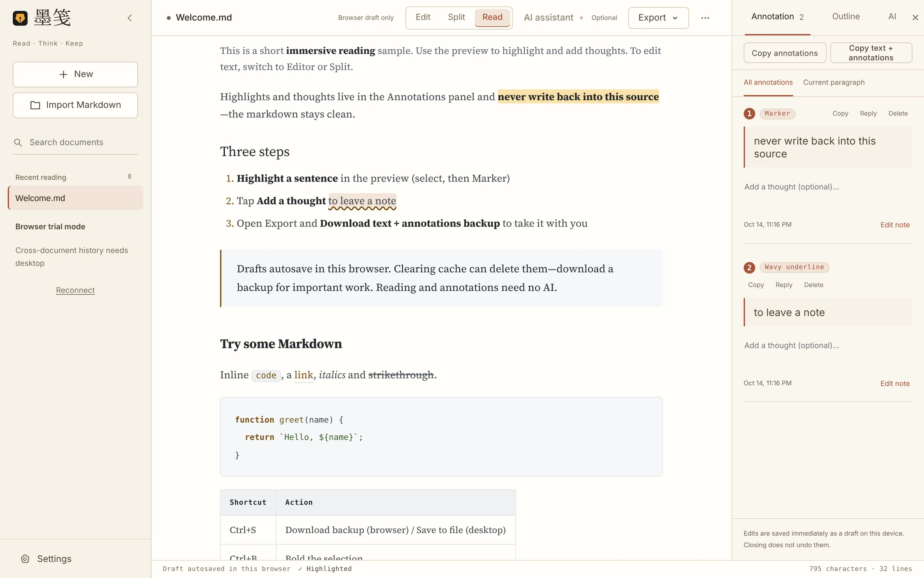
Task: Click the 'link' hyperlink in the document
Action: [x=304, y=375]
